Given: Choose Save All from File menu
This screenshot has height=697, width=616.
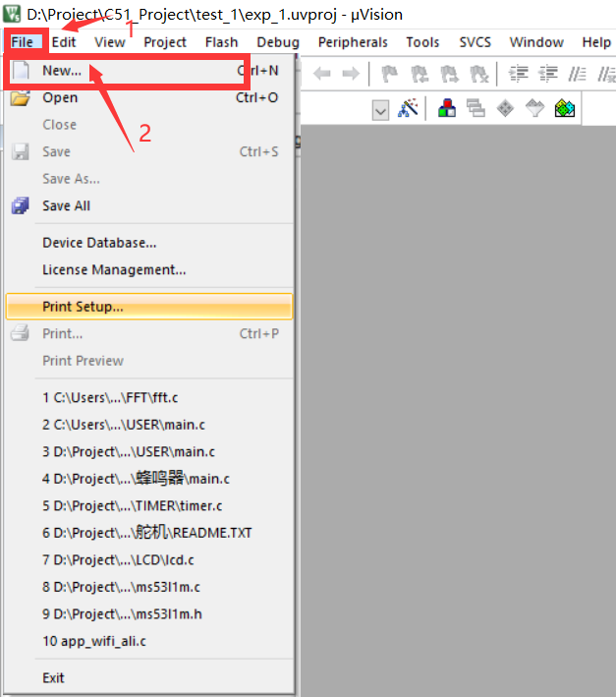Looking at the screenshot, I should pyautogui.click(x=149, y=205).
